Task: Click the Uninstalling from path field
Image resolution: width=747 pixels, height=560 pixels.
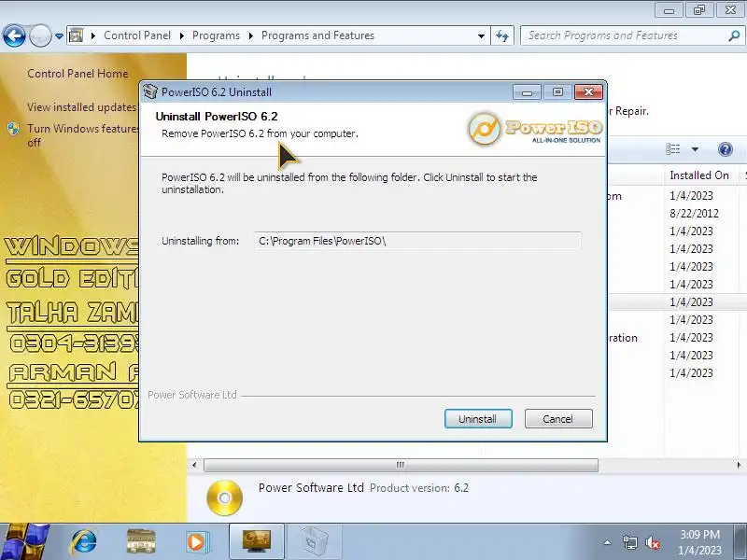Action: tap(417, 241)
